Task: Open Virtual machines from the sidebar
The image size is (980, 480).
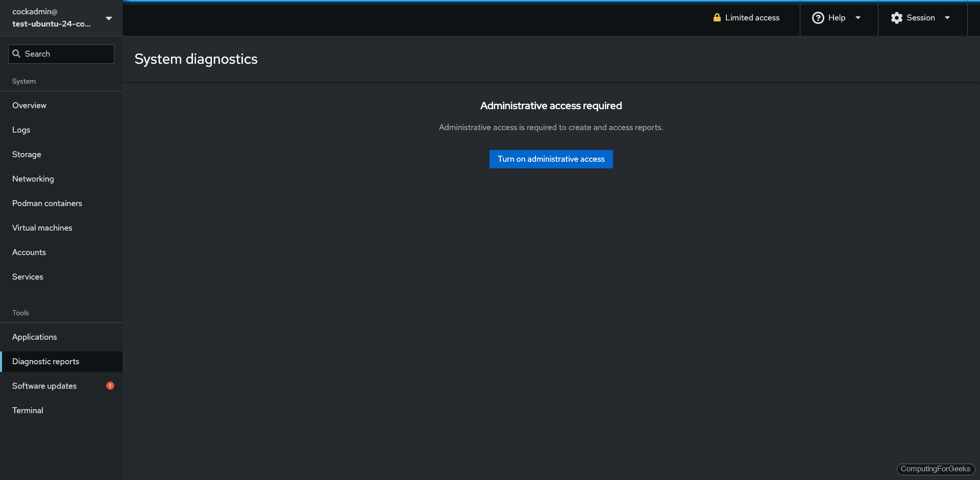Action: [x=42, y=228]
